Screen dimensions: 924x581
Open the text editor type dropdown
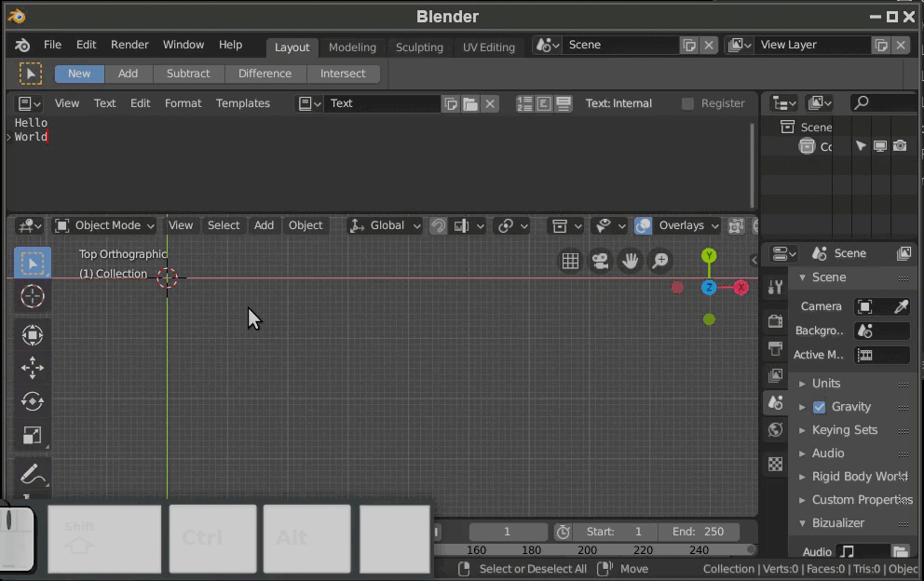29,103
